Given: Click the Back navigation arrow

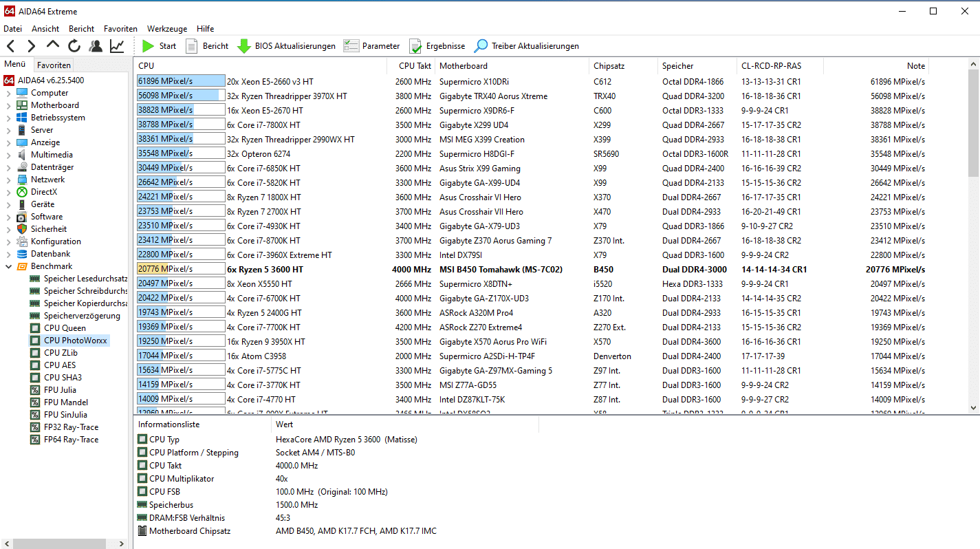Looking at the screenshot, I should 11,46.
